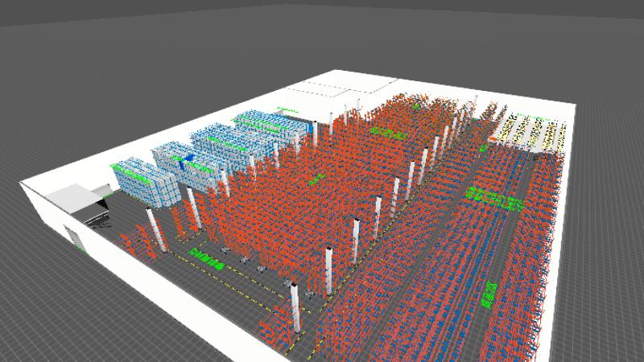Select the rotated green label near bottom right

pyautogui.click(x=489, y=294)
